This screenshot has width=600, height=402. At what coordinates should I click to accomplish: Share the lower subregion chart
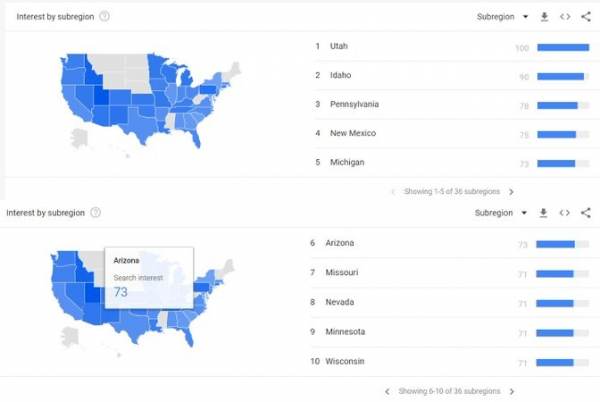[586, 213]
